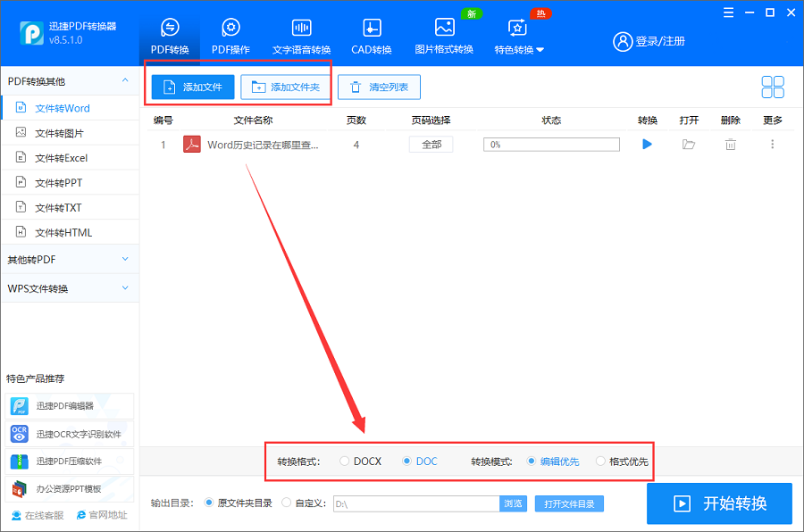
Task: Click the 登录/注册 account link
Action: click(x=649, y=42)
